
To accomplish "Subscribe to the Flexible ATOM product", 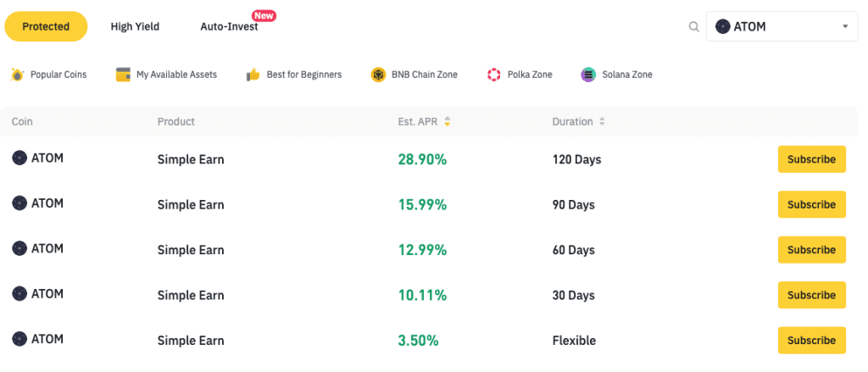I will [811, 341].
